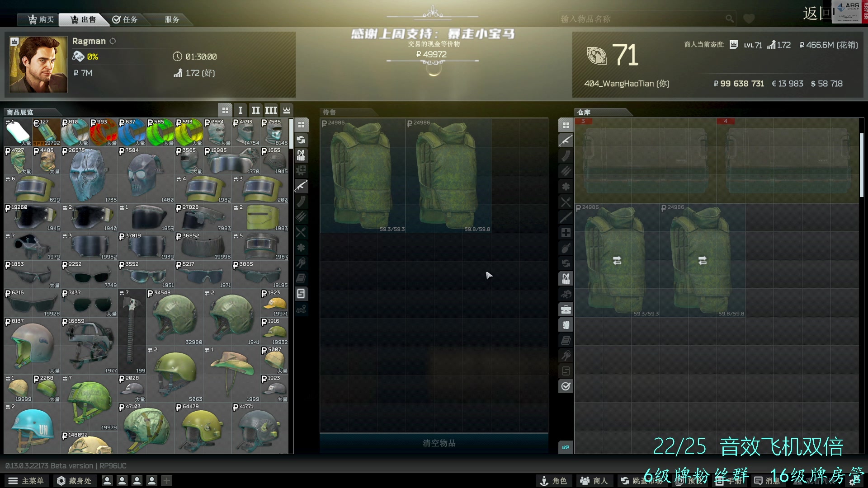Click the stash case numbered 4
The height and width of the screenshot is (488, 868).
tap(788, 160)
